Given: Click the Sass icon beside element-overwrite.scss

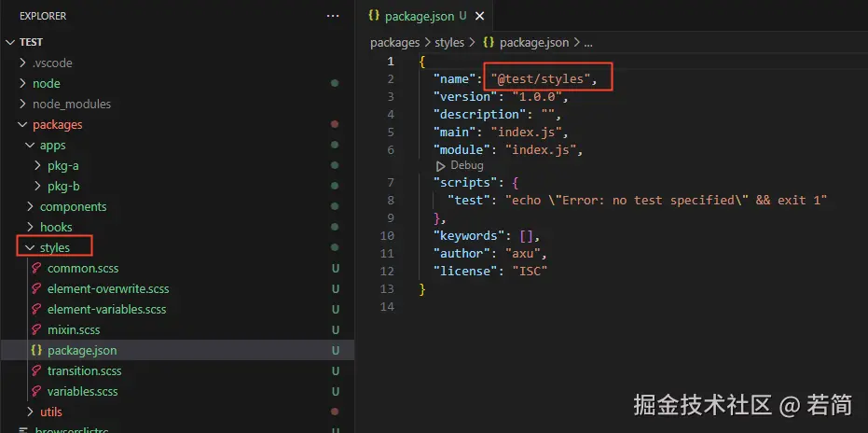Looking at the screenshot, I should [36, 289].
